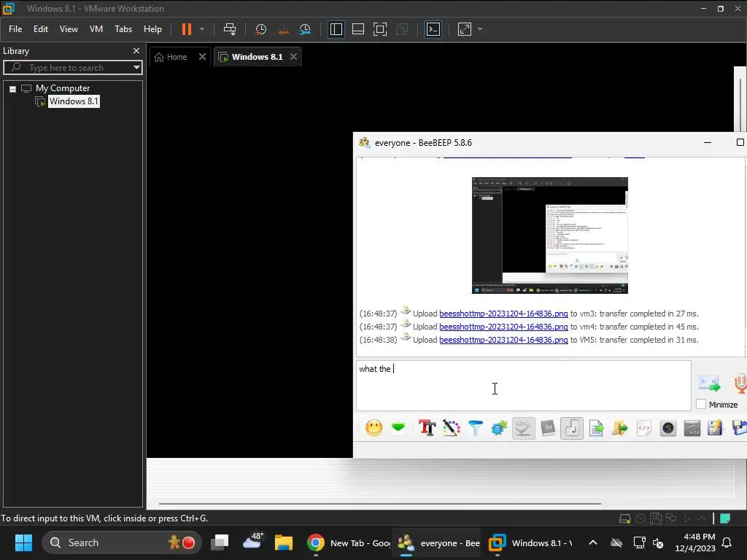The image size is (747, 560).
Task: Click the taskbar Search box
Action: coord(122,542)
